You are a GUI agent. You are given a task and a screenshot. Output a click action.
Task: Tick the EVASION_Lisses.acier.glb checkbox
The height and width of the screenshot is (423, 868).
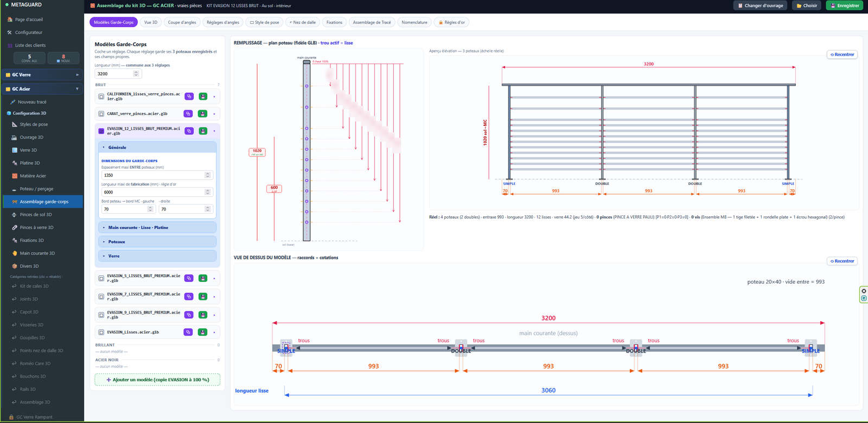tap(101, 332)
